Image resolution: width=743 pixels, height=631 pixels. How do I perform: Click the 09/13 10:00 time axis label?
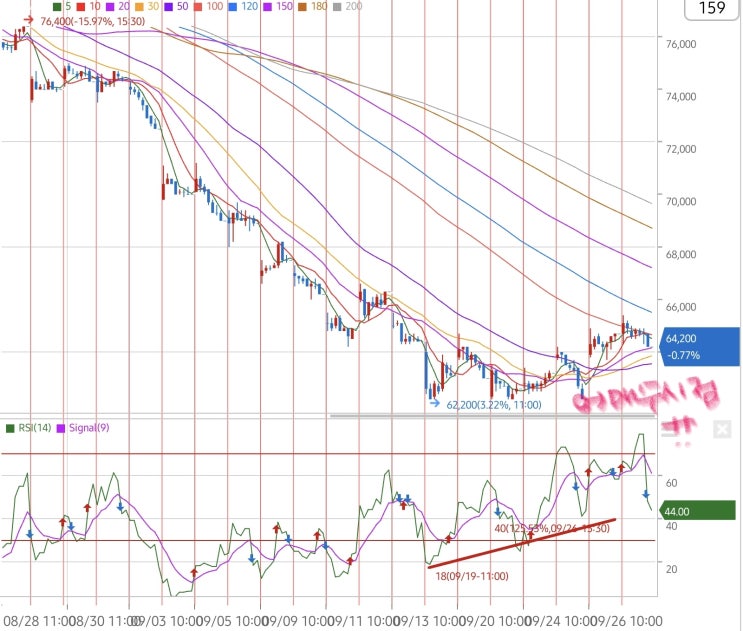click(x=428, y=621)
